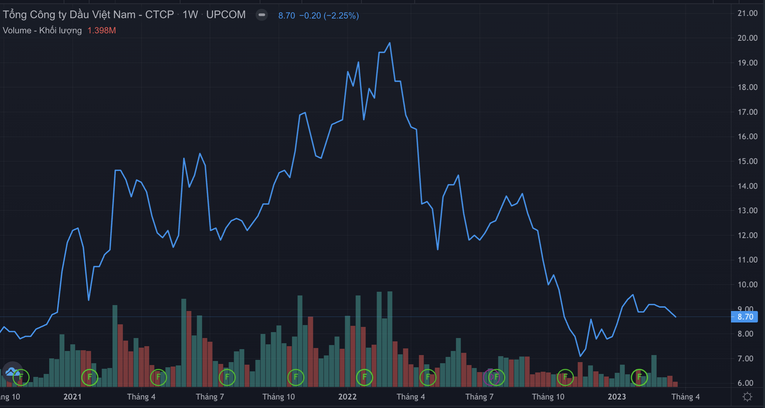Click the F marker between Tháng 10 2021 and 2022
This screenshot has height=408, width=765.
point(296,377)
